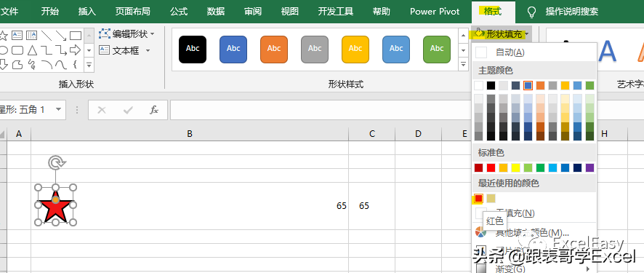The image size is (644, 273).
Task: Pick the vertical text box shape
Action: coord(32,36)
